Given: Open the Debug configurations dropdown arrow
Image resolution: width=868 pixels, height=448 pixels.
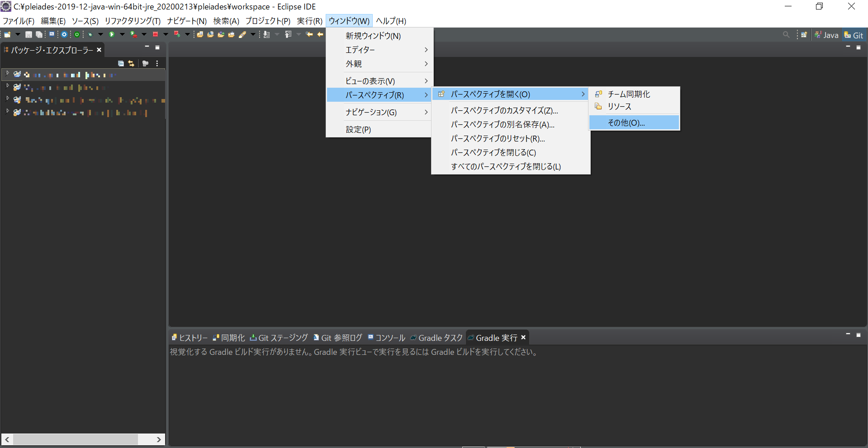Looking at the screenshot, I should pos(100,34).
